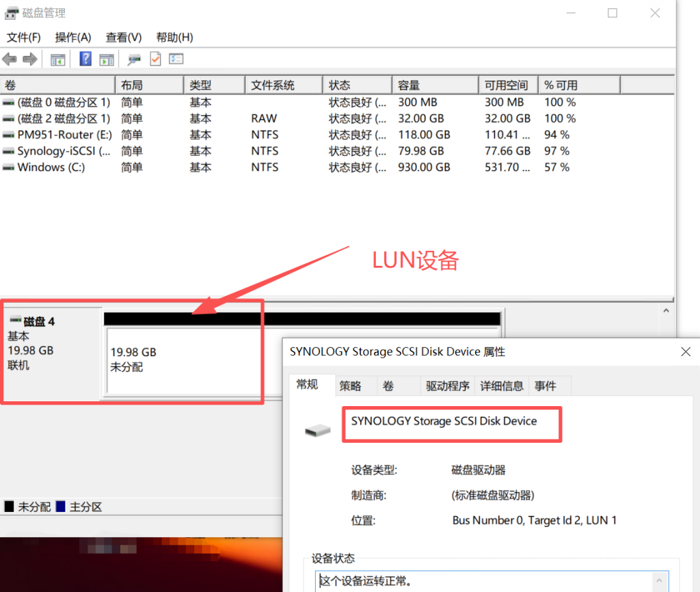Click the checklist settings toolbar icon
Screen dimensions: 700x592
176,59
